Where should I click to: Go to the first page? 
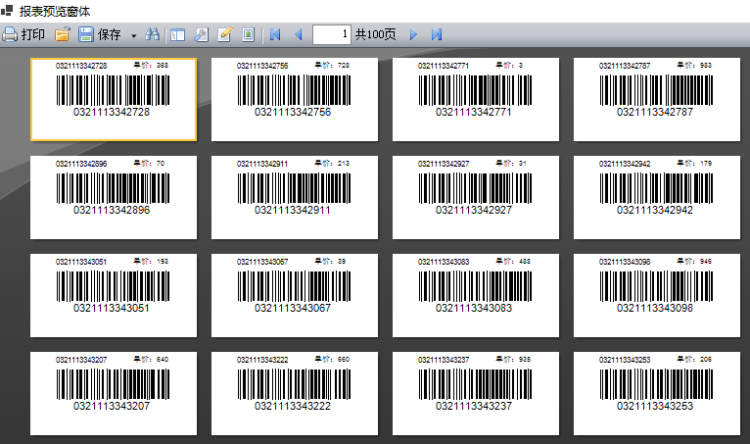pos(275,34)
